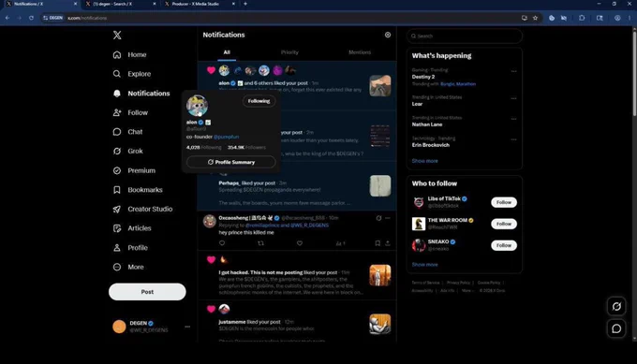
Task: Open @pumpfun link in alon bio
Action: coord(227,137)
